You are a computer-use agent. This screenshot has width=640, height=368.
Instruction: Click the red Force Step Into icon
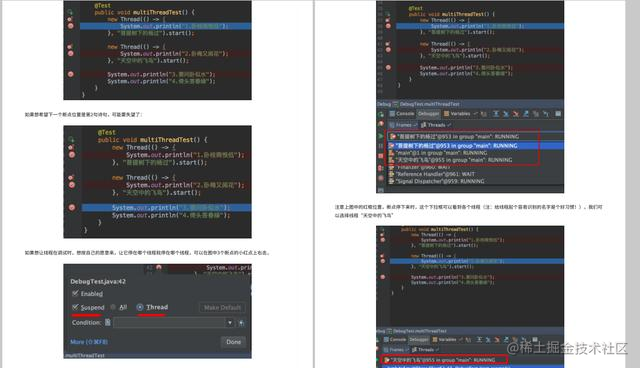[516, 114]
